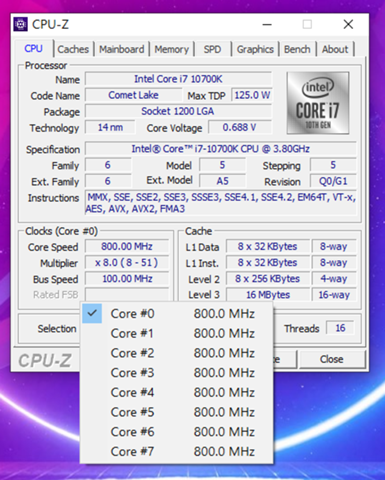Click the CPU-Z app icon in title bar
Viewport: 385px width, 480px height.
[21, 24]
